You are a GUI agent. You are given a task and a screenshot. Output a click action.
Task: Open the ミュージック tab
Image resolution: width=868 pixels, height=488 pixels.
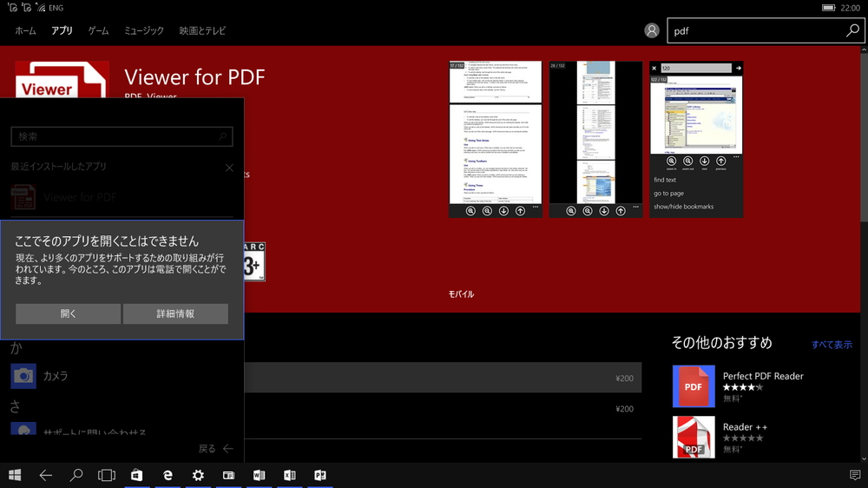[144, 30]
